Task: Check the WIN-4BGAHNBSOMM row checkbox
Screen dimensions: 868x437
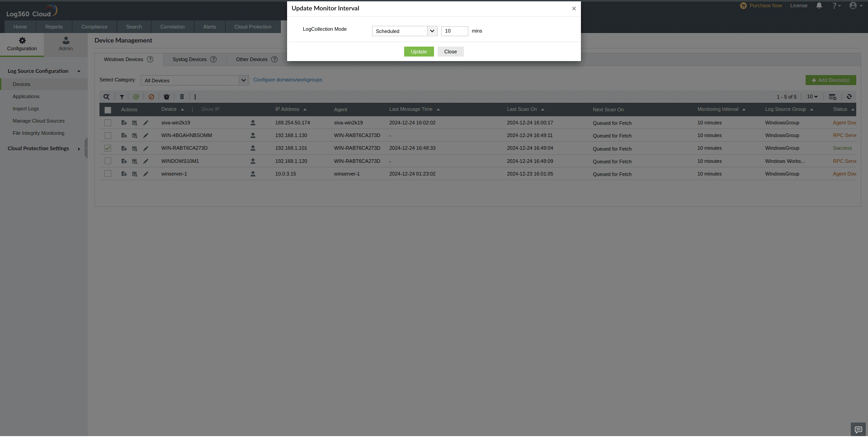Action: point(108,136)
